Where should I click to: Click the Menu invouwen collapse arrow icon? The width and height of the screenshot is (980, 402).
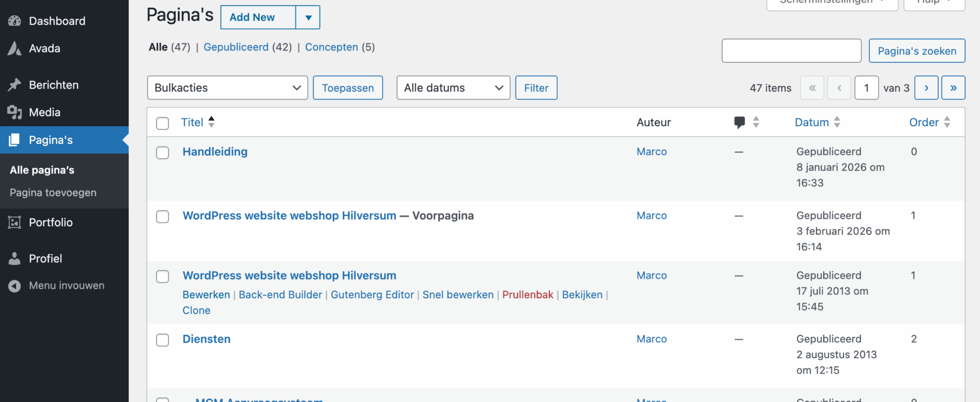(15, 285)
